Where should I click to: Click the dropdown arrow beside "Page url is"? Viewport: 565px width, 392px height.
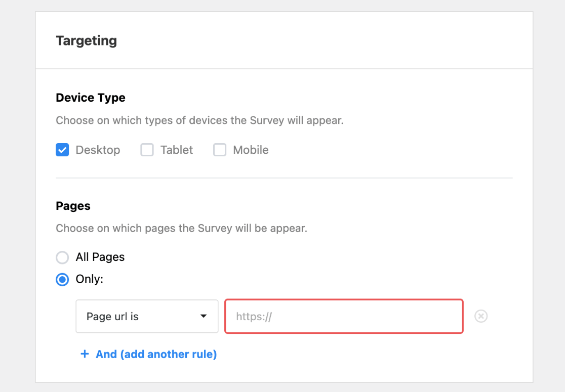click(204, 317)
